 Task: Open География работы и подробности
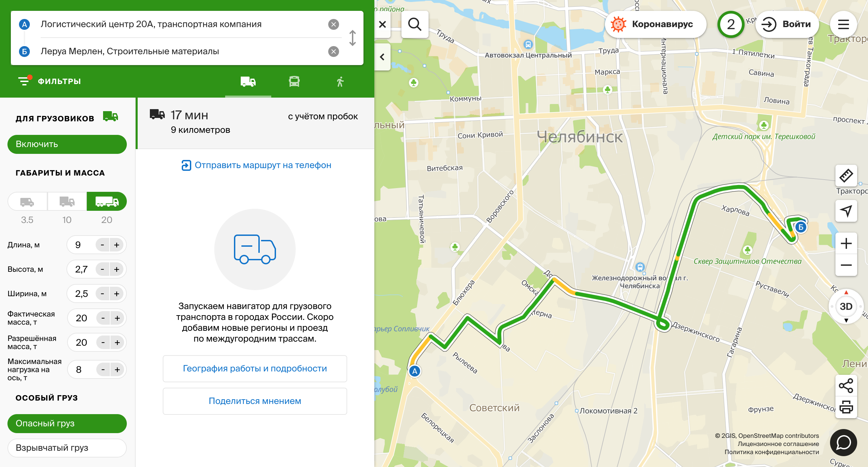[x=255, y=369]
